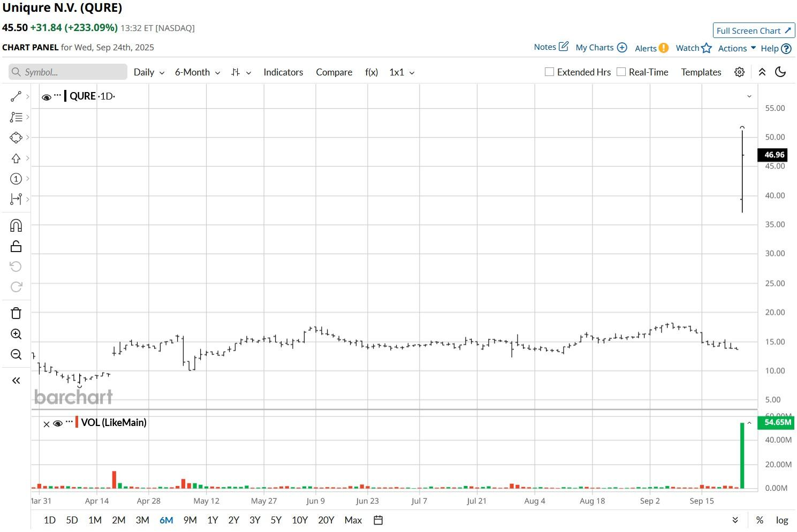Select the geometric shapes tool

[16, 138]
